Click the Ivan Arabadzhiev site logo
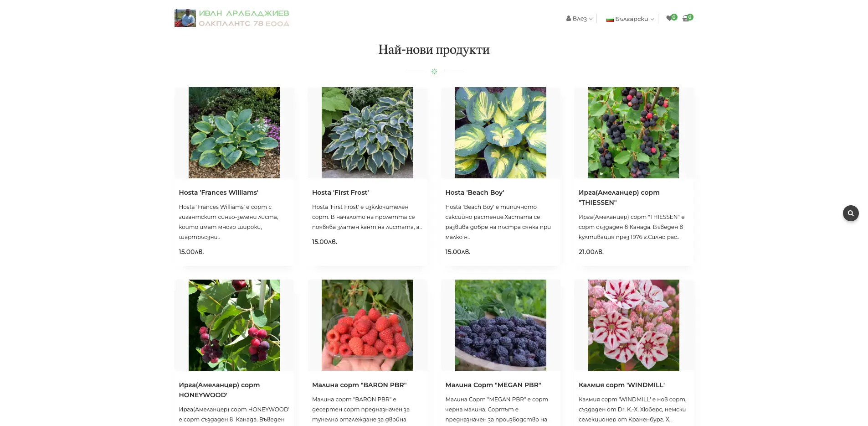868x426 pixels. pos(232,18)
